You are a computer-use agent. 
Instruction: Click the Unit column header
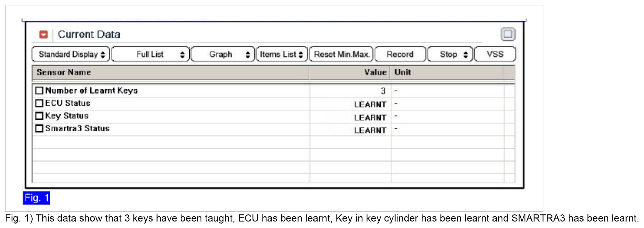(402, 72)
